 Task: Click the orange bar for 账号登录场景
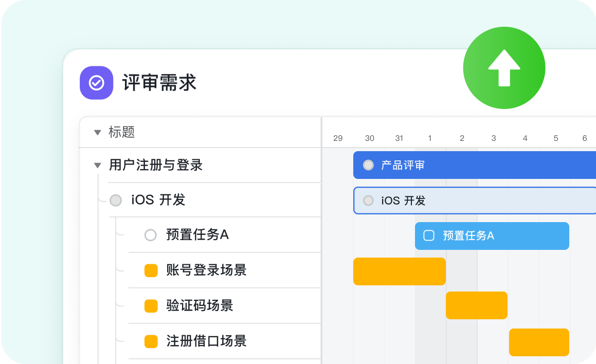399,271
